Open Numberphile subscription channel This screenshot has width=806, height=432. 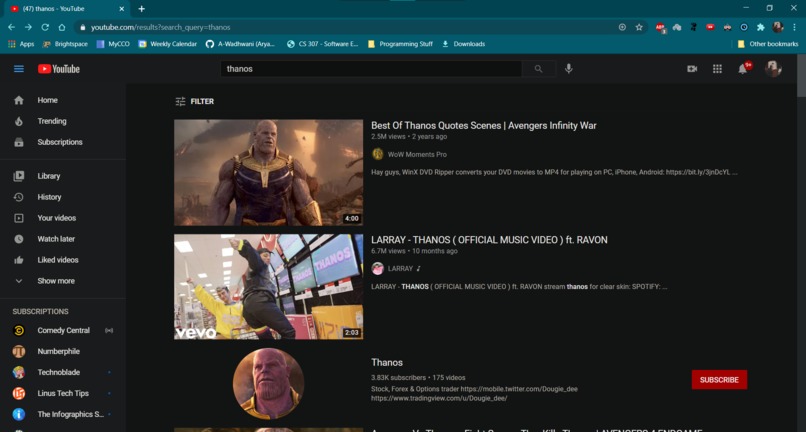point(63,351)
